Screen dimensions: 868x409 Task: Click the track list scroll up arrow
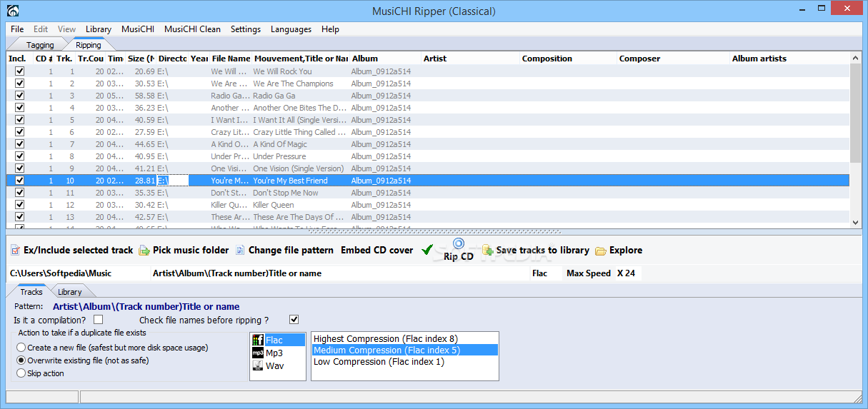click(856, 59)
